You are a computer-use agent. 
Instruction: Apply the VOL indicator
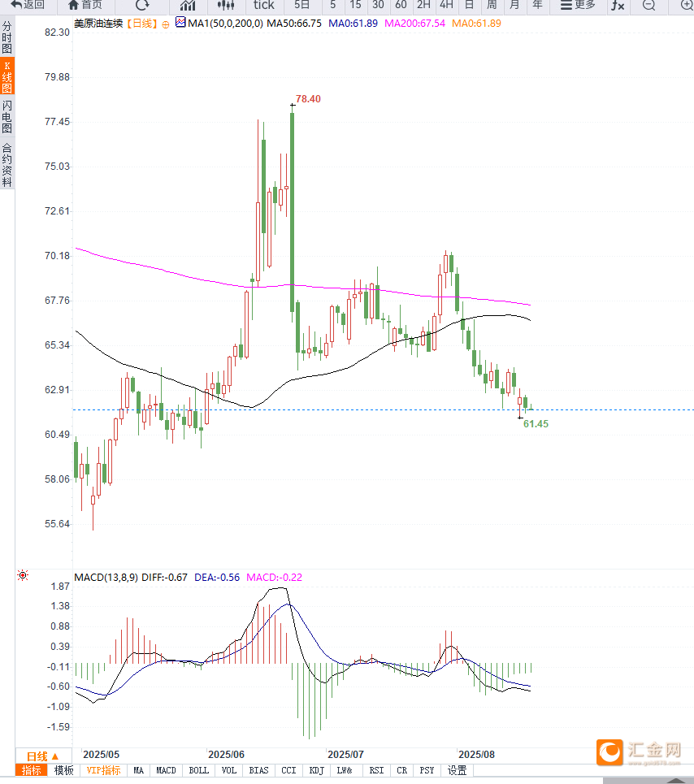229,770
